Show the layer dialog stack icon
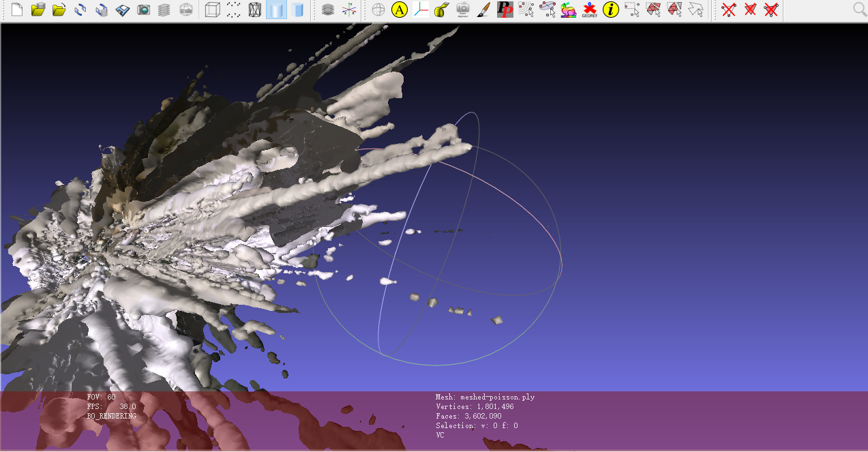Viewport: 868px width, 452px height. point(164,10)
